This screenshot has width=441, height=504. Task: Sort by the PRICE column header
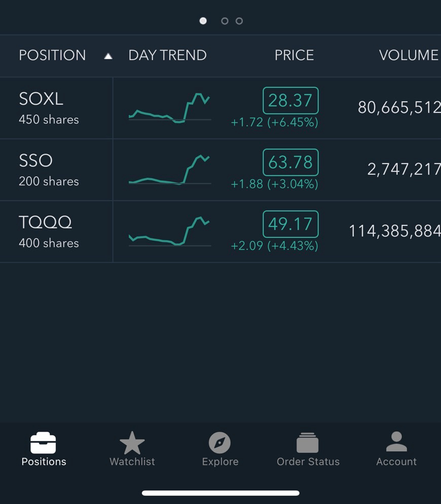coord(294,55)
